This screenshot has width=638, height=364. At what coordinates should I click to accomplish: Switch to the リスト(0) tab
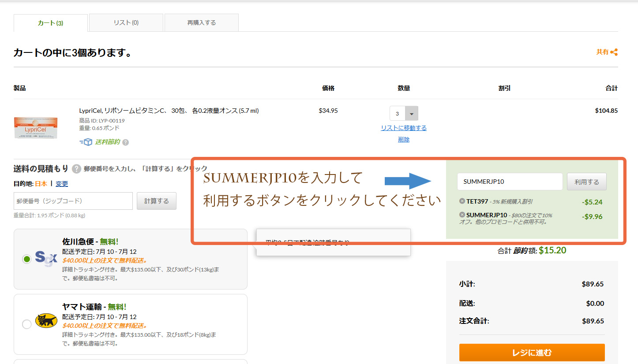point(126,22)
